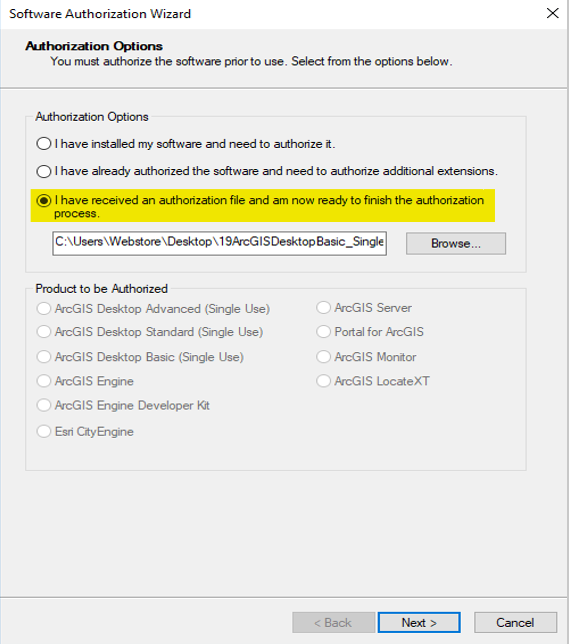
Task: Click the Next button to continue
Action: pyautogui.click(x=419, y=623)
